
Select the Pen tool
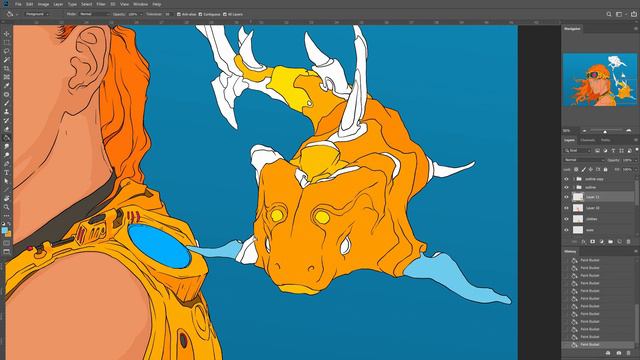(7, 164)
